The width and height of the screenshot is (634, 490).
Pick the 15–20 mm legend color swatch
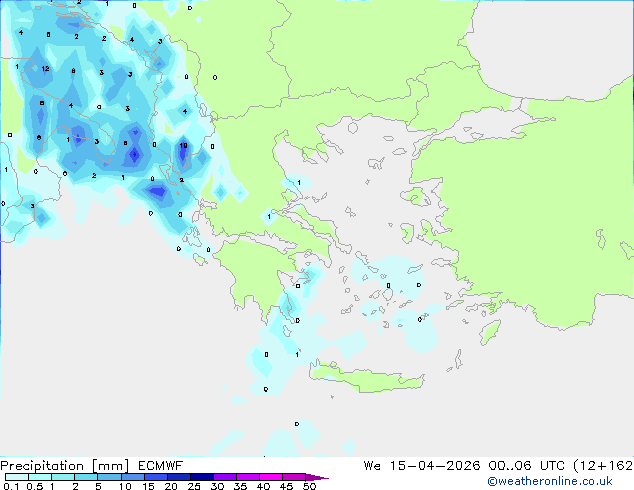155,477
